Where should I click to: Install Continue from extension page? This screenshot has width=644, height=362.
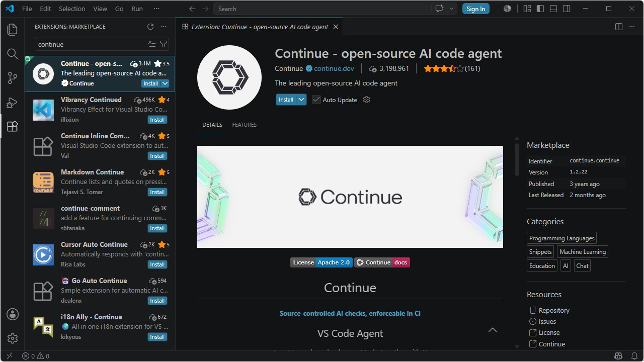coord(286,100)
